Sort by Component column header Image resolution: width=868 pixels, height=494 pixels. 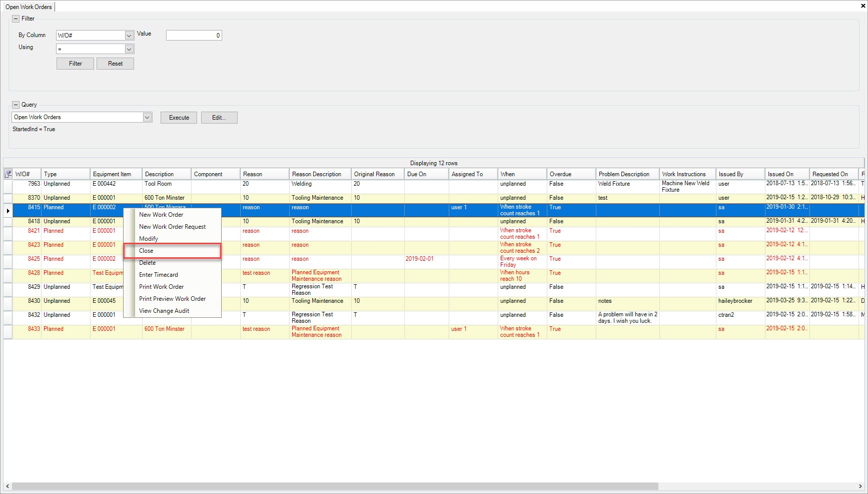(216, 174)
